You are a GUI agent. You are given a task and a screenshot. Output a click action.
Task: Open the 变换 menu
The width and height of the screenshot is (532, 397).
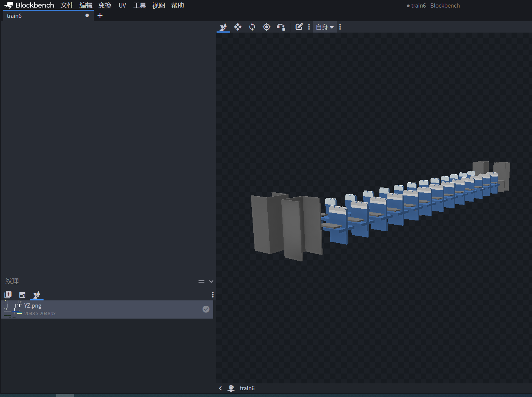[x=105, y=5]
